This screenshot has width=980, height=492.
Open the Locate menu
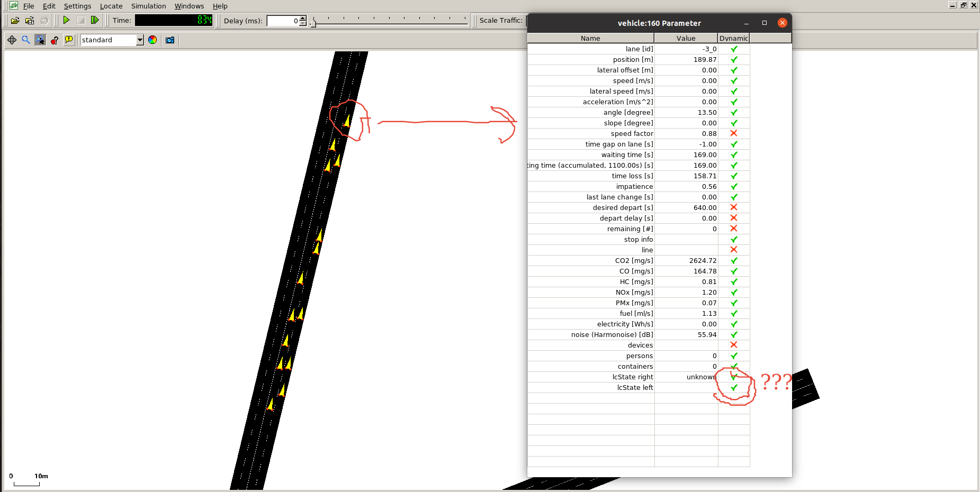tap(111, 6)
